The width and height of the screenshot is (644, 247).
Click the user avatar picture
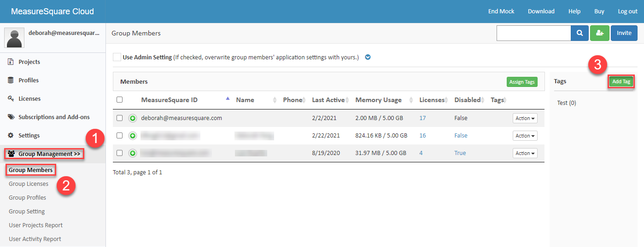pyautogui.click(x=14, y=38)
